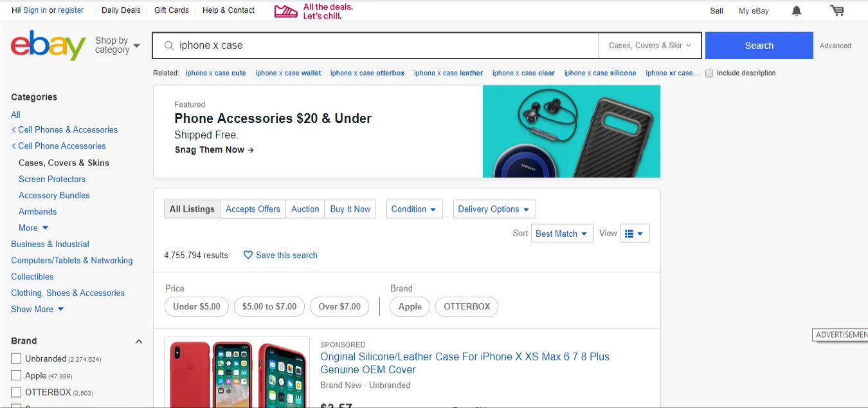This screenshot has width=868, height=408.
Task: Open the list view selector icon
Action: (635, 233)
